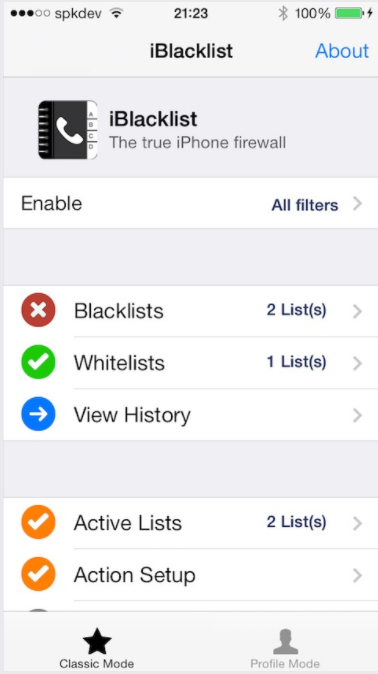The height and width of the screenshot is (674, 378).
Task: Open Active Lists 2 List(s) value
Action: [296, 522]
